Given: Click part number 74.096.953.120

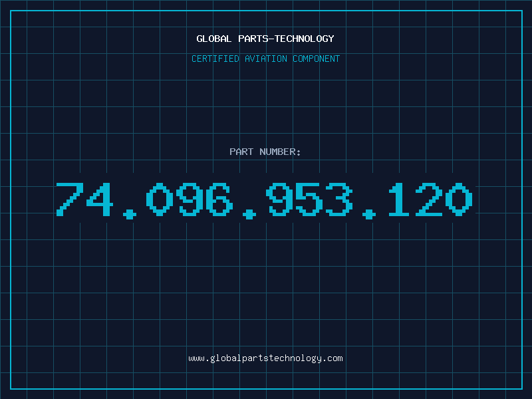Looking at the screenshot, I should (x=264, y=200).
